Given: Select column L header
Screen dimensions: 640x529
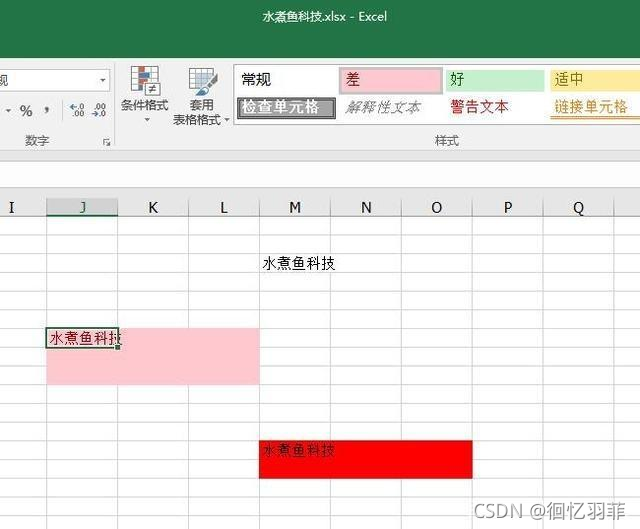Looking at the screenshot, I should coord(224,207).
